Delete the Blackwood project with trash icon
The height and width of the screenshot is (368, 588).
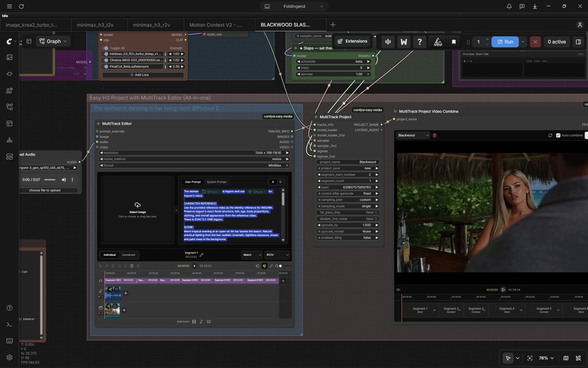pos(435,135)
